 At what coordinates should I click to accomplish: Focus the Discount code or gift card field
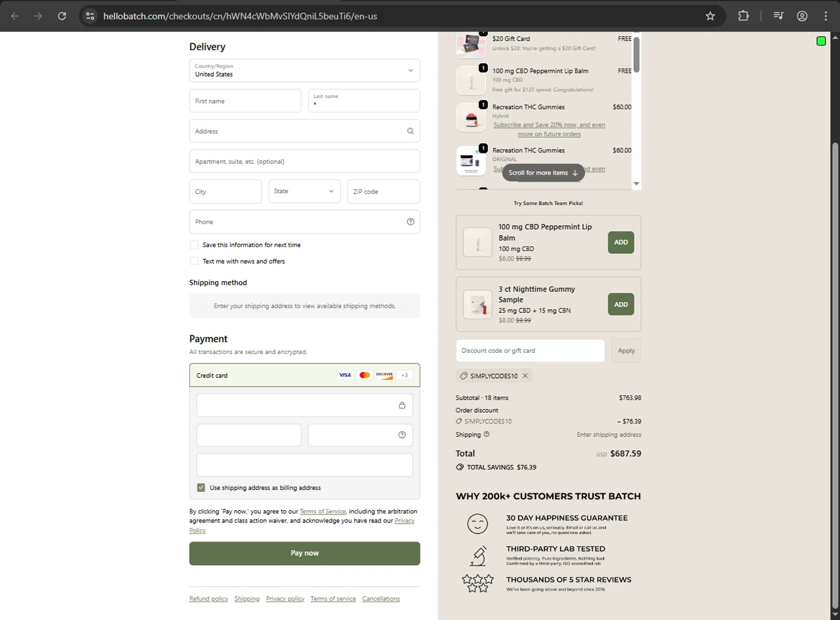pyautogui.click(x=530, y=351)
